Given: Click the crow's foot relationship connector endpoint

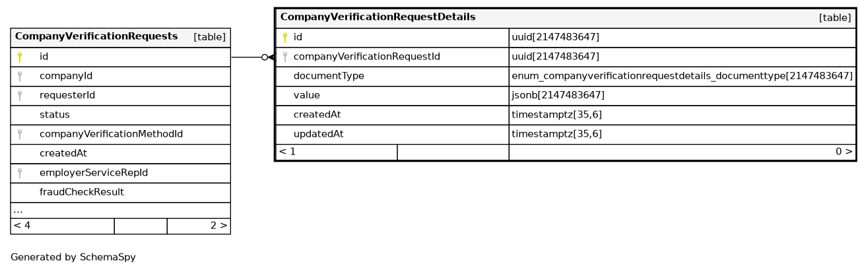Looking at the screenshot, I should [x=268, y=57].
